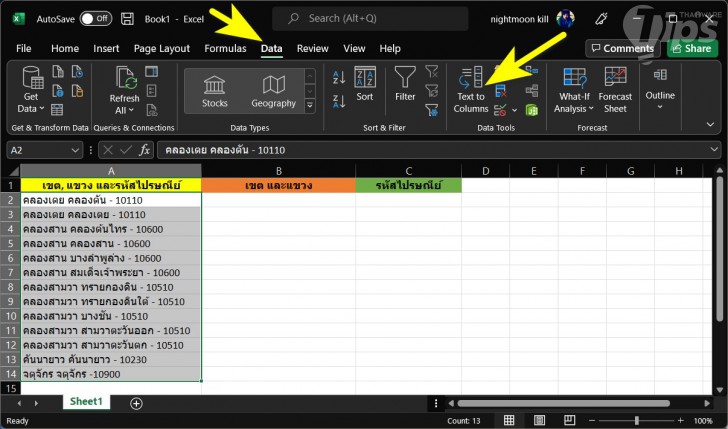Click the green Share button
The image size is (728, 429).
(x=692, y=48)
